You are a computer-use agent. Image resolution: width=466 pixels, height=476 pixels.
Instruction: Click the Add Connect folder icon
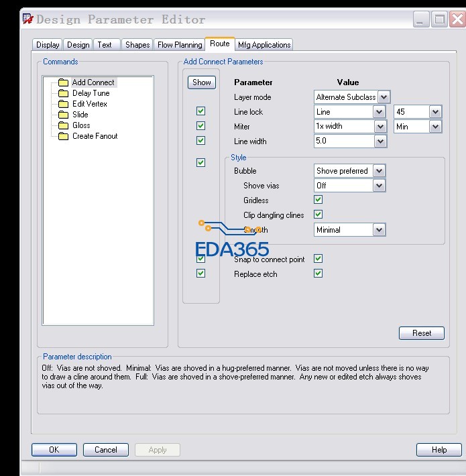coord(63,82)
